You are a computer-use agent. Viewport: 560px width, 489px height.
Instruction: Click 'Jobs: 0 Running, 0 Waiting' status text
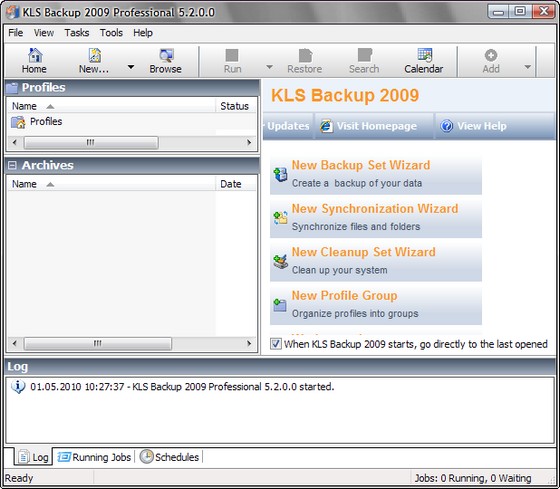point(473,478)
